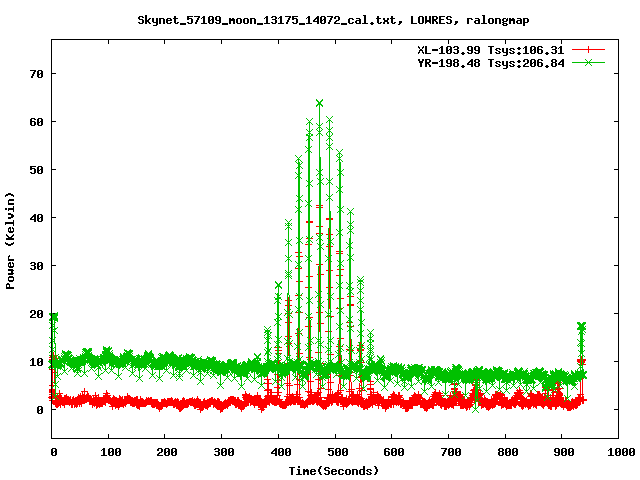Viewport: 640px width, 480px height.
Task: Click x-axis tick label 1000
Action: [x=621, y=452]
